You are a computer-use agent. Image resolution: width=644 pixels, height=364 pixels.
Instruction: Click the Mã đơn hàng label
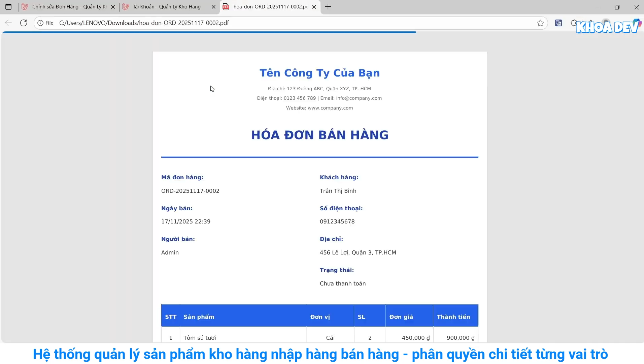pyautogui.click(x=182, y=177)
